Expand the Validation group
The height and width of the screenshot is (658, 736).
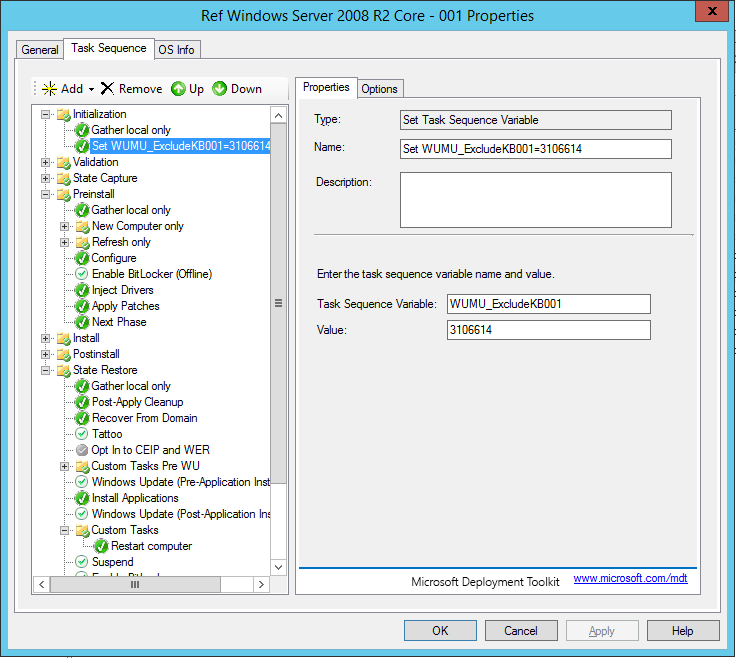point(46,162)
